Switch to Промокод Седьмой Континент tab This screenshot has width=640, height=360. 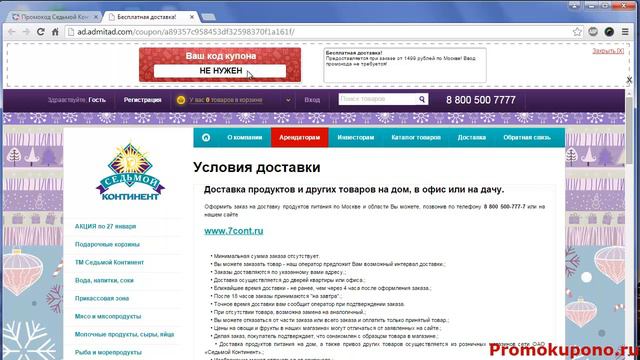coord(55,17)
